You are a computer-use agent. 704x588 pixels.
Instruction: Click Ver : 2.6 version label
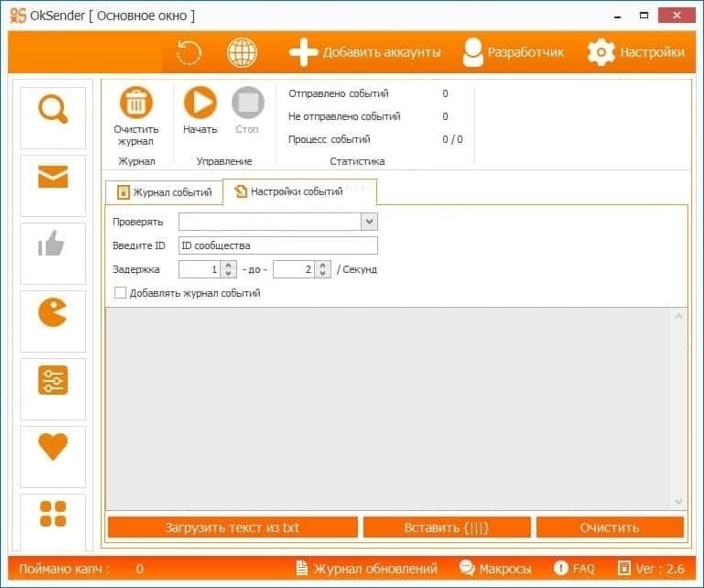coord(652,569)
